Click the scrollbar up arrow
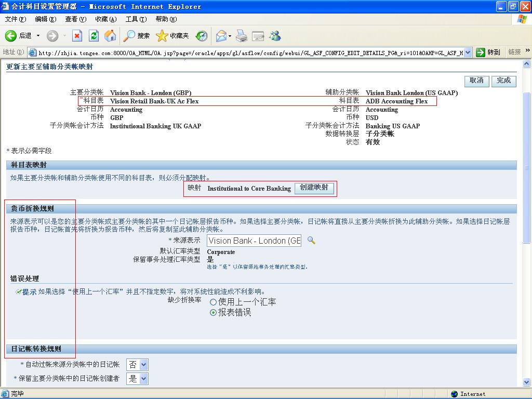The height and width of the screenshot is (399, 532). (526, 63)
